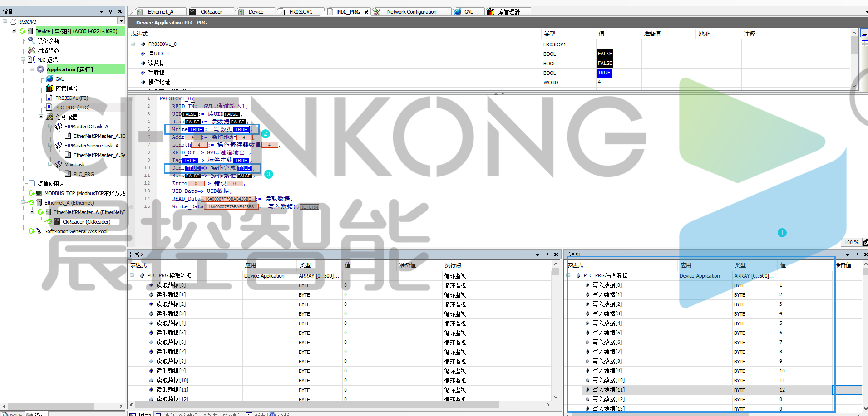Switch to the Network Configuration tab

[x=411, y=12]
